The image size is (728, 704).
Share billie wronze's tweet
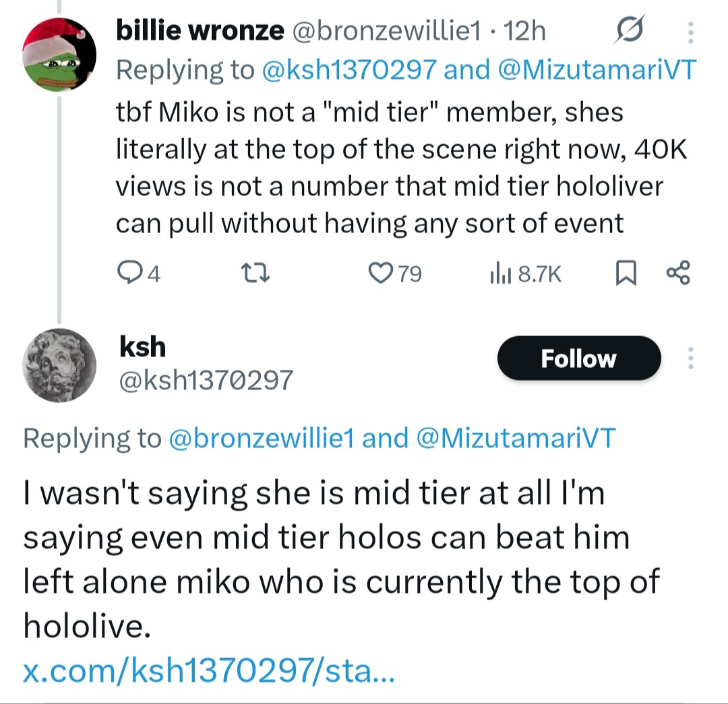click(677, 274)
